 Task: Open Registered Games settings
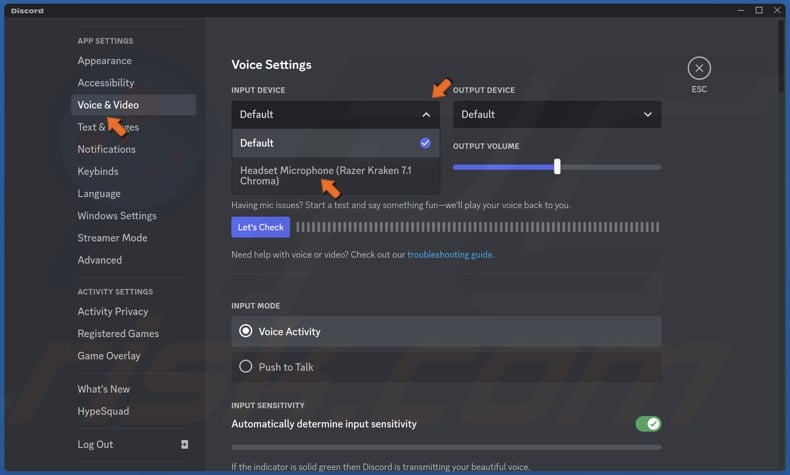coord(118,333)
